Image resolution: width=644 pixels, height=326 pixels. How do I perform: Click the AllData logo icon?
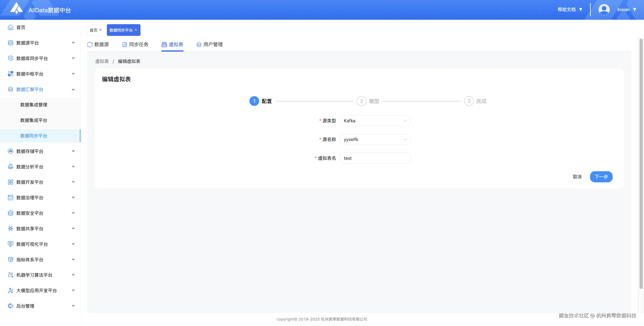(x=16, y=9)
